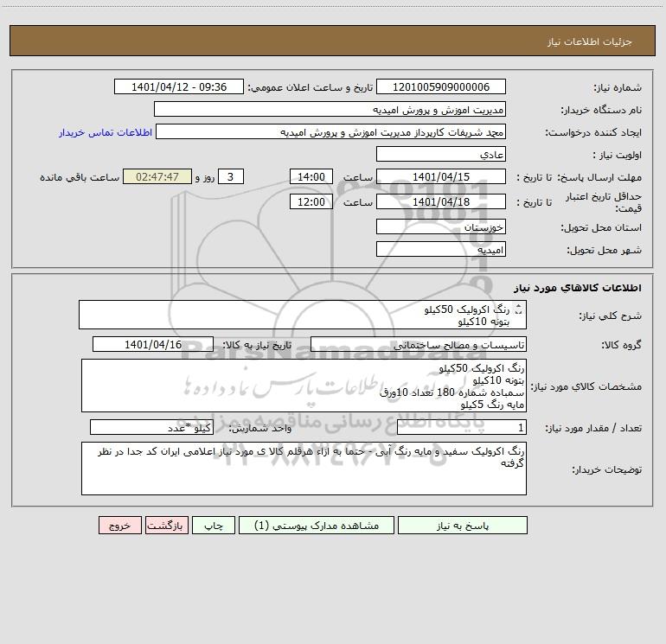
Task: Click the شماره نیاز label
Action: (618, 88)
